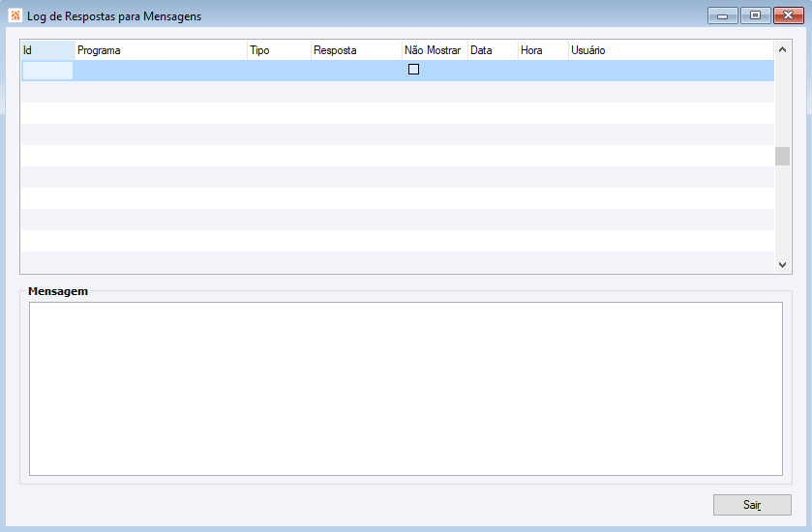
Task: Click inside the Mensagem text area
Action: click(x=406, y=389)
